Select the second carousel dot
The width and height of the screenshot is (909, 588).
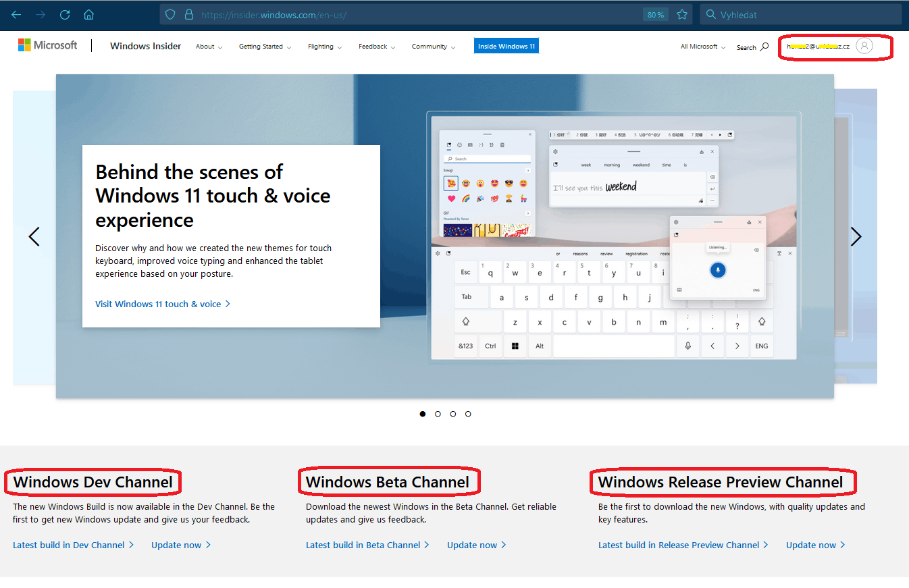438,414
